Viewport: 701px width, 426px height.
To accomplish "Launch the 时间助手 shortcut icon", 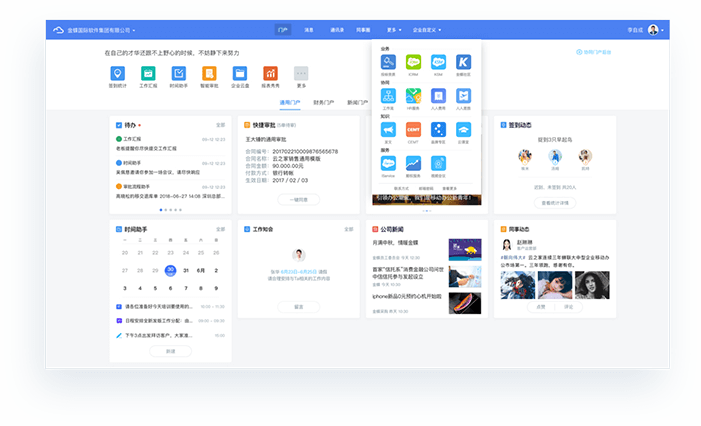I will point(178,74).
